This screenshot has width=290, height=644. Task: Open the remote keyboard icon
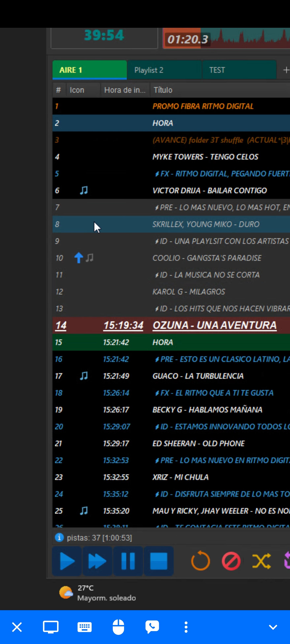coord(85,627)
